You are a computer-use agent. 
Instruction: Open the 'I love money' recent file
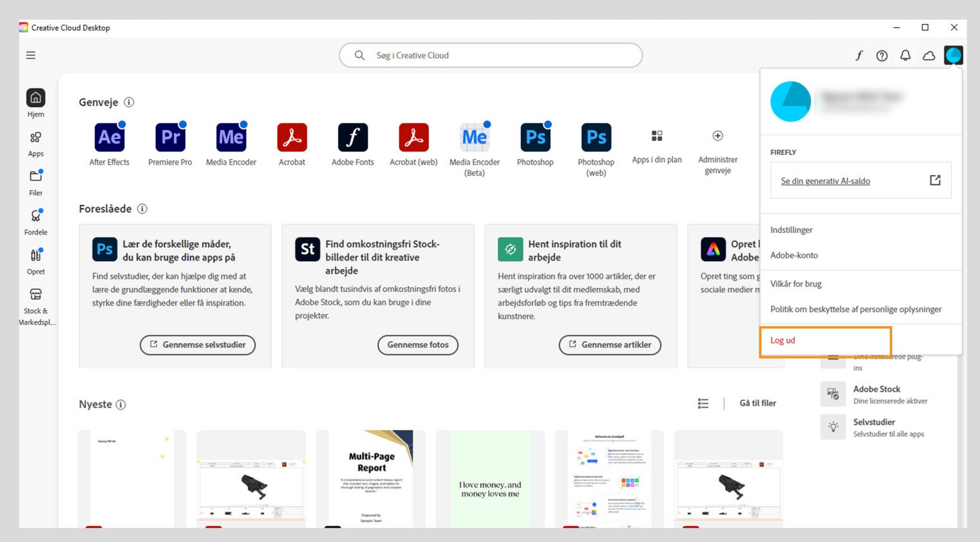coord(490,479)
